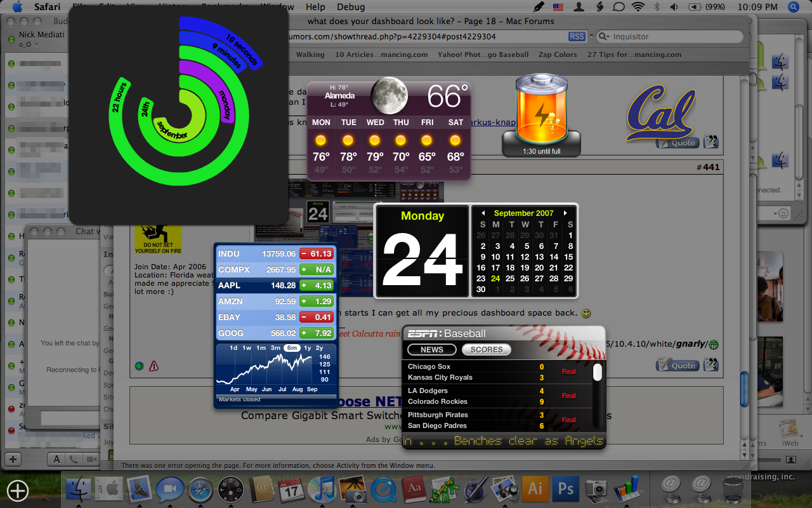Open the Finder icon in the Dock
This screenshot has width=812, height=508.
tap(79, 488)
